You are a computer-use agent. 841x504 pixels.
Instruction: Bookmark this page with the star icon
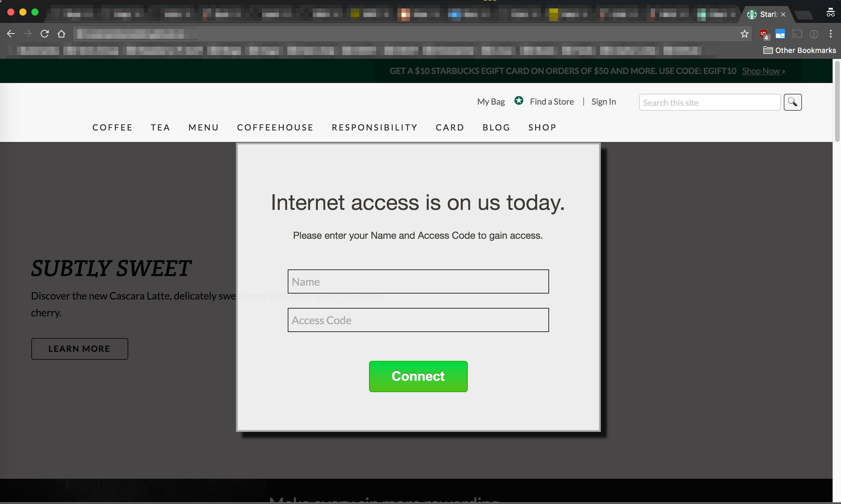pos(744,34)
